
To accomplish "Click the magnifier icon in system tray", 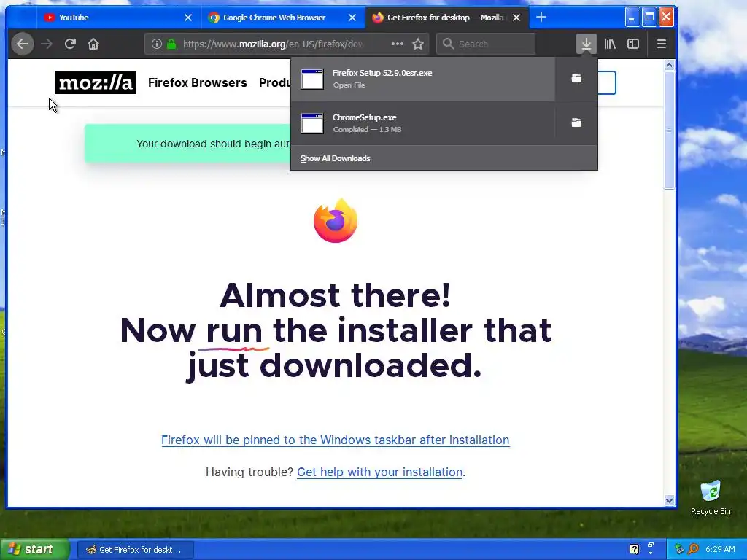I will [693, 549].
